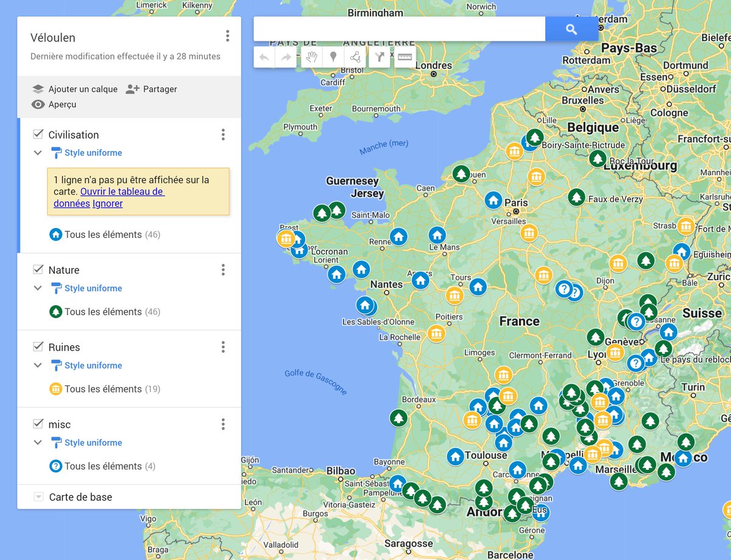Screen dimensions: 731x560
Task: Click blue house marker near Les Sables-d'Olonne
Action: tap(365, 306)
